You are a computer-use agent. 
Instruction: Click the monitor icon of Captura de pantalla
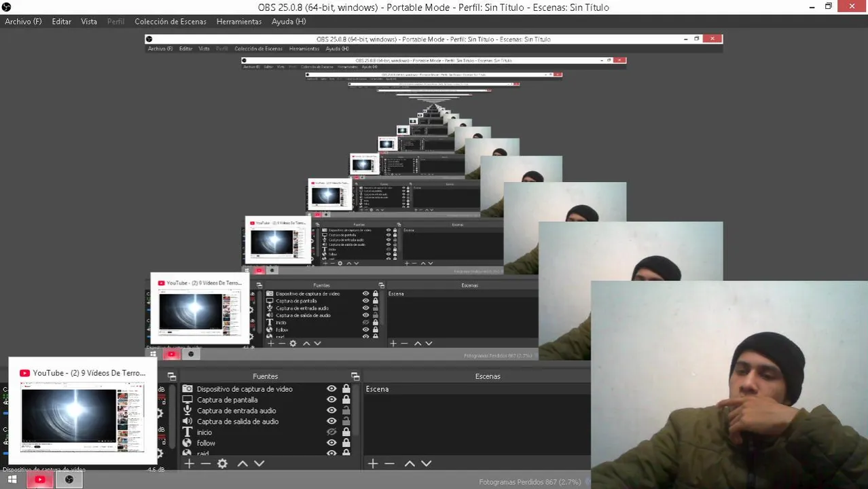point(187,400)
